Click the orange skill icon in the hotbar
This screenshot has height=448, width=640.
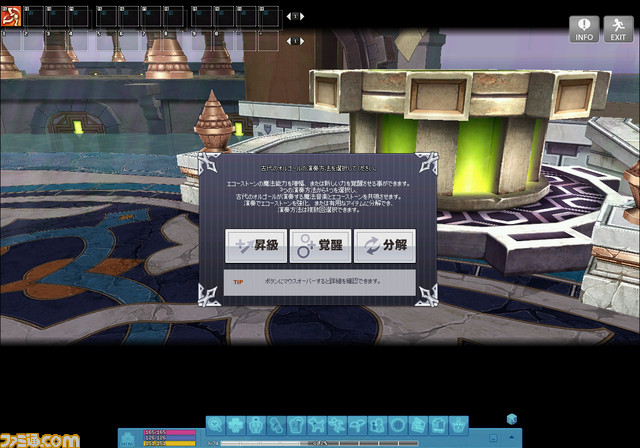[11, 17]
